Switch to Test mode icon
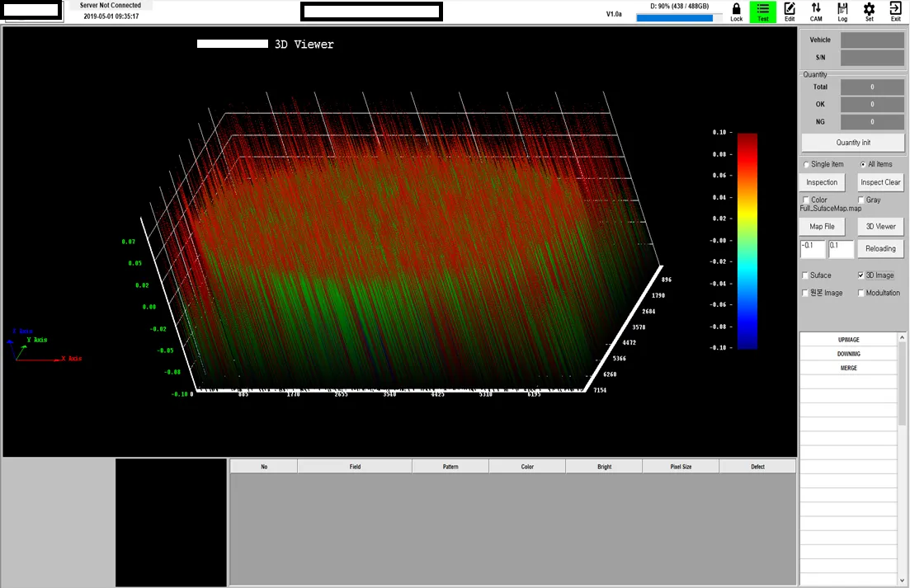This screenshot has height=588, width=910. coord(762,11)
